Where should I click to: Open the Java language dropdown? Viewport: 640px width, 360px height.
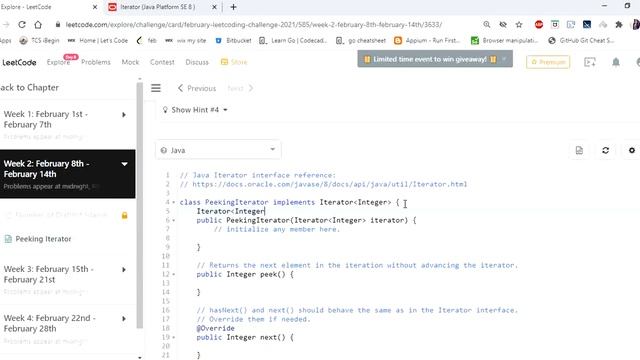218,150
